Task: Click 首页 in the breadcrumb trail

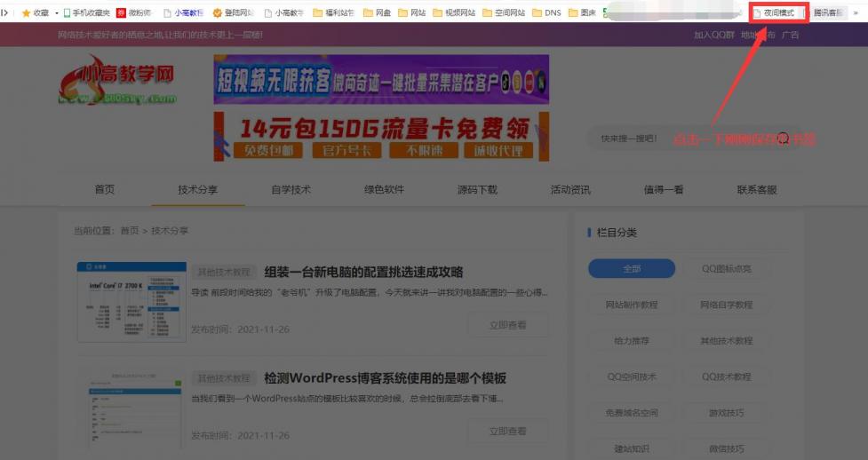Action: point(130,231)
